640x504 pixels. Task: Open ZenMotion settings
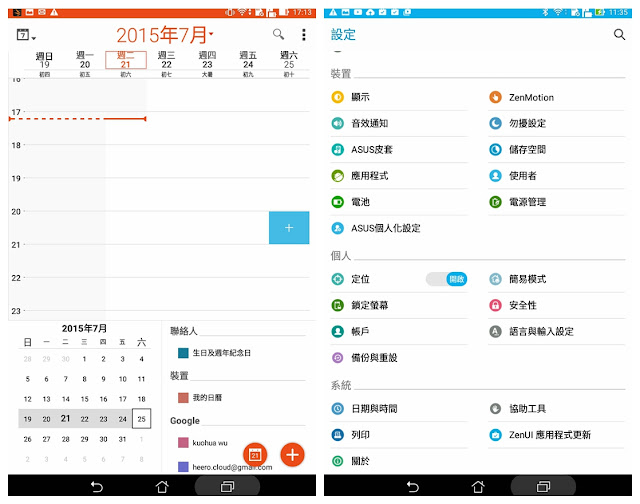(x=557, y=97)
